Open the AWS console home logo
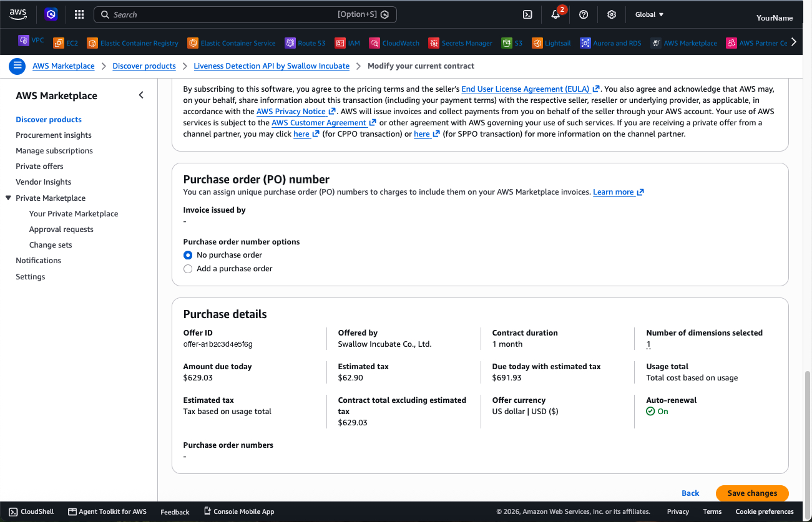The image size is (812, 522). click(x=18, y=14)
